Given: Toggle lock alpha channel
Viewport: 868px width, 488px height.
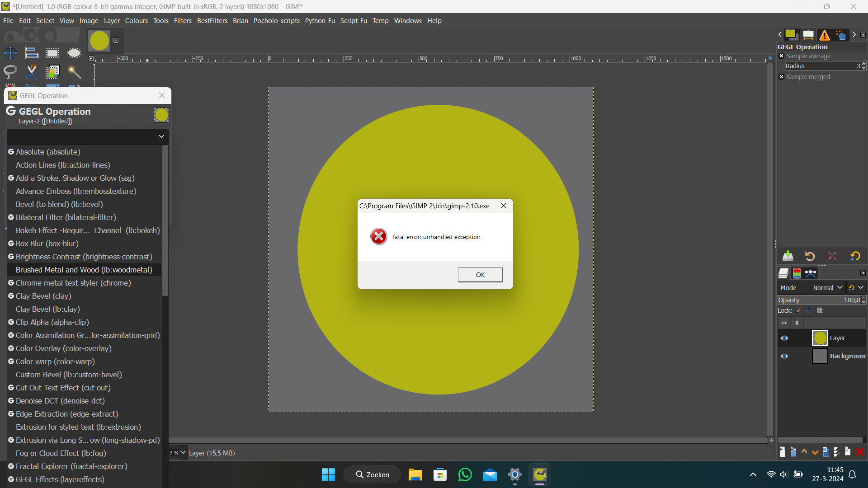Looking at the screenshot, I should tap(820, 310).
